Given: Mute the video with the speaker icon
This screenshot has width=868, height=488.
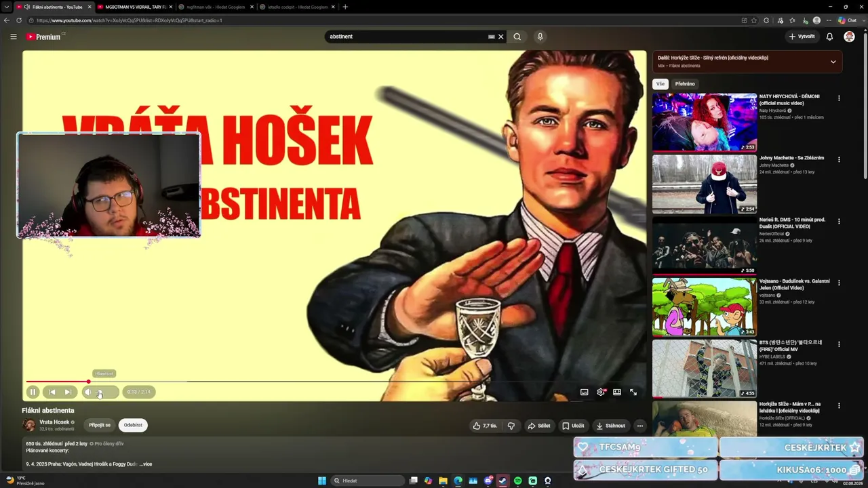Looking at the screenshot, I should point(88,392).
